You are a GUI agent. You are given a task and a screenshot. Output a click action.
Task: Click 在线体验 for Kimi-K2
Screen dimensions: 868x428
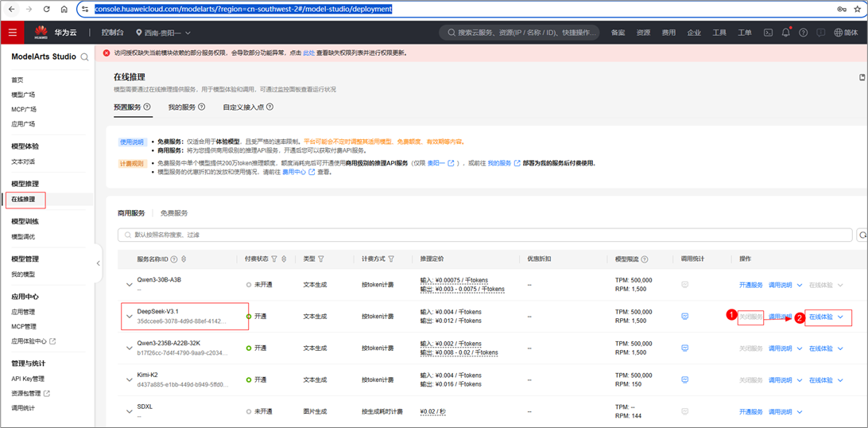pos(821,380)
